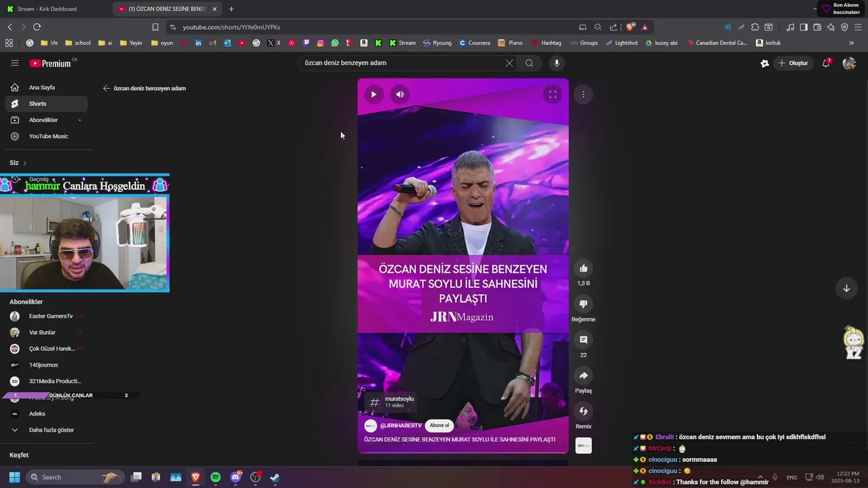Dislike the Short with thumbs down
The width and height of the screenshot is (868, 488).
point(583,304)
